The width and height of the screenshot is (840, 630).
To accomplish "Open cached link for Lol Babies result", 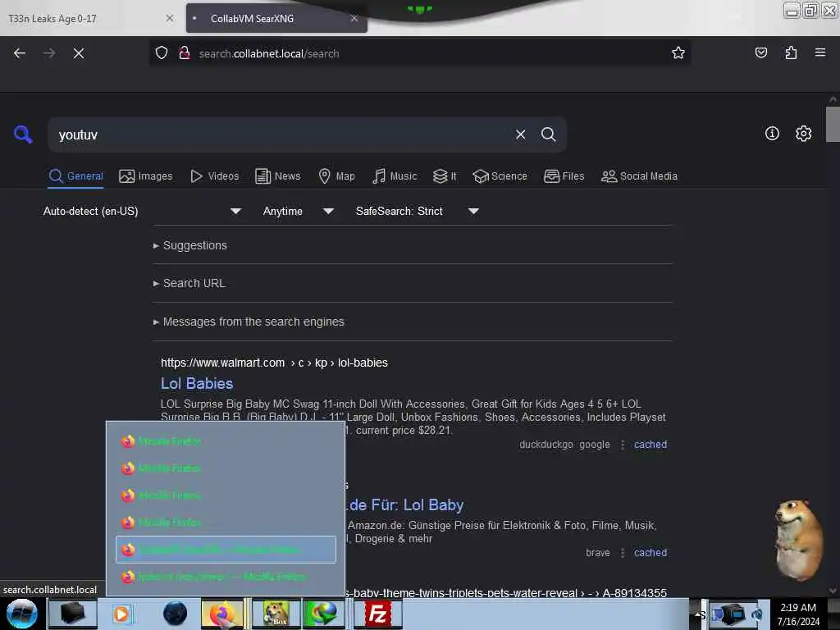I will [x=651, y=445].
